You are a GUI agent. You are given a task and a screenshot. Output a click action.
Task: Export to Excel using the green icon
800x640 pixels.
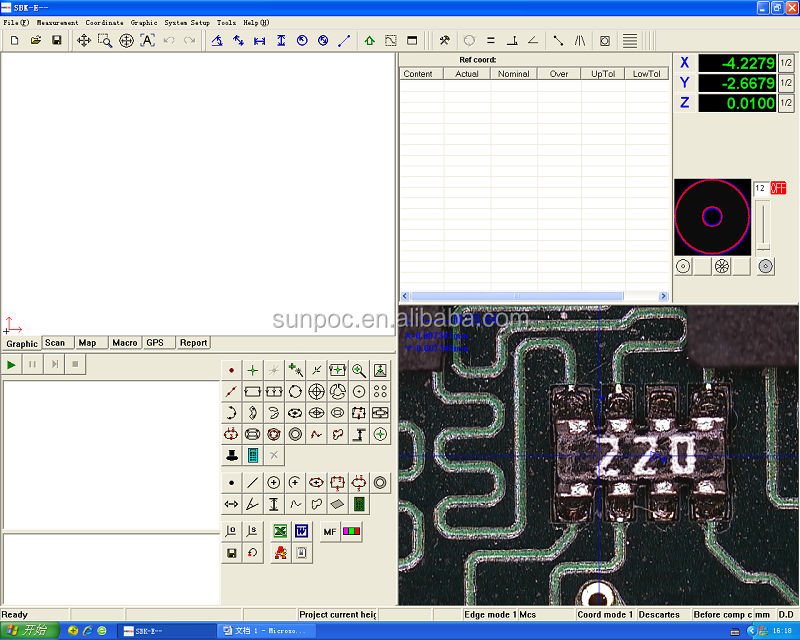point(280,531)
